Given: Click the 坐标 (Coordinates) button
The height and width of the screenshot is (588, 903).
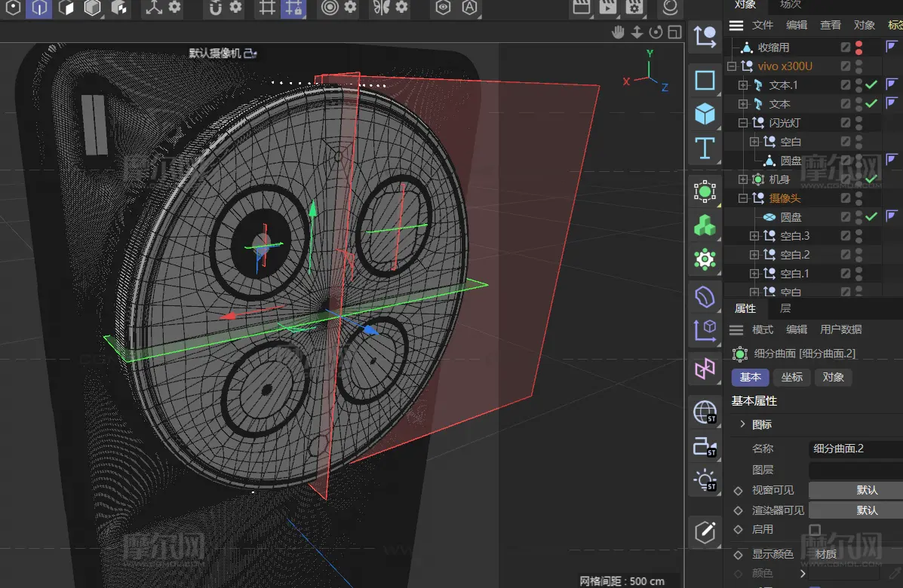Looking at the screenshot, I should pos(791,377).
